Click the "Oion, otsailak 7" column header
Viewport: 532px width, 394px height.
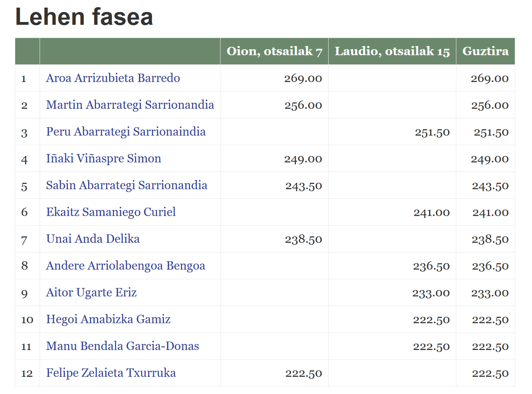274,51
